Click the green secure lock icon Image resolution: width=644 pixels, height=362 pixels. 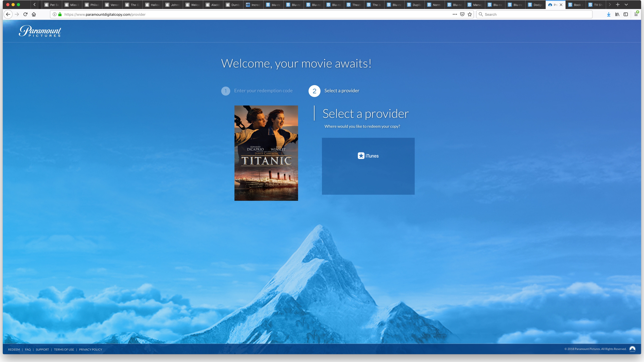(60, 14)
